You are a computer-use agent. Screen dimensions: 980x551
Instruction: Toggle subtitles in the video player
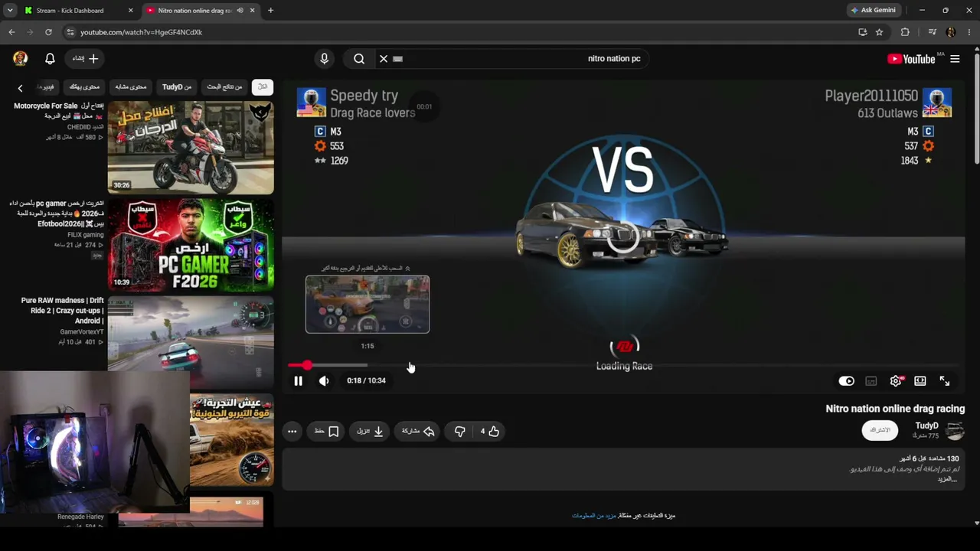(x=871, y=381)
